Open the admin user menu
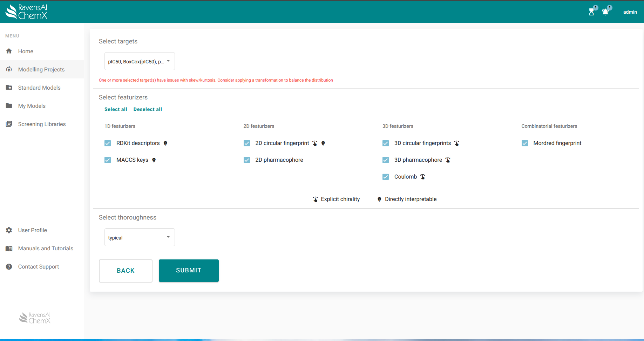 [630, 12]
